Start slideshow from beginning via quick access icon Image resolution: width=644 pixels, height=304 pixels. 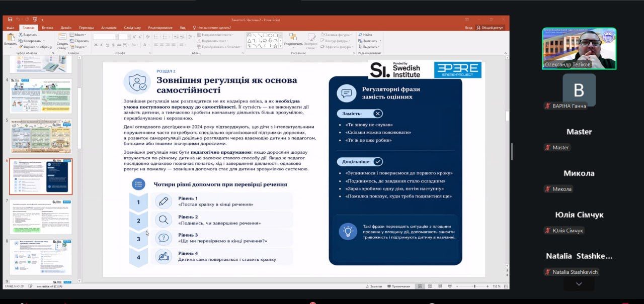[x=36, y=20]
